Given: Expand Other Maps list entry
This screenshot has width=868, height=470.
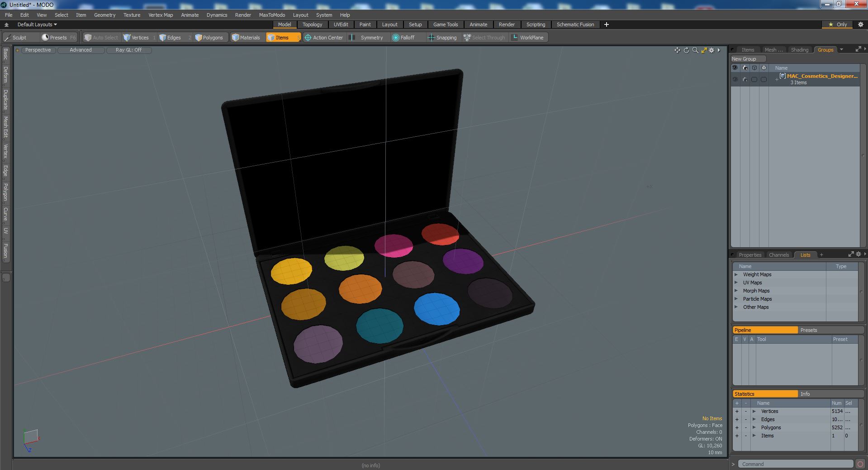Looking at the screenshot, I should (736, 307).
